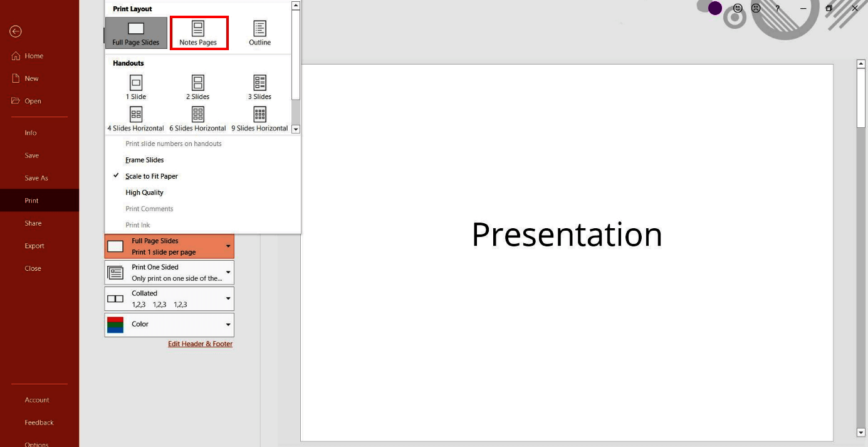The image size is (868, 447).
Task: Select 4 Slides Horizontal handouts
Action: [x=135, y=117]
